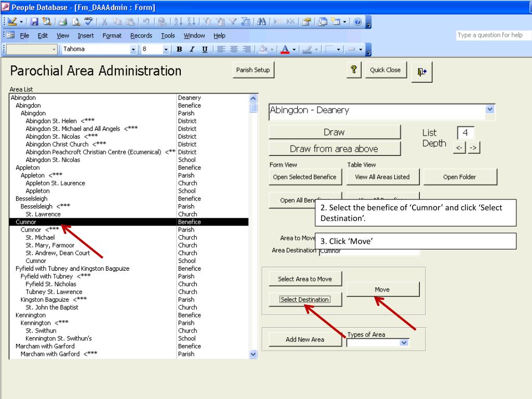Open the Edit menu
The width and height of the screenshot is (532, 399).
[43, 36]
